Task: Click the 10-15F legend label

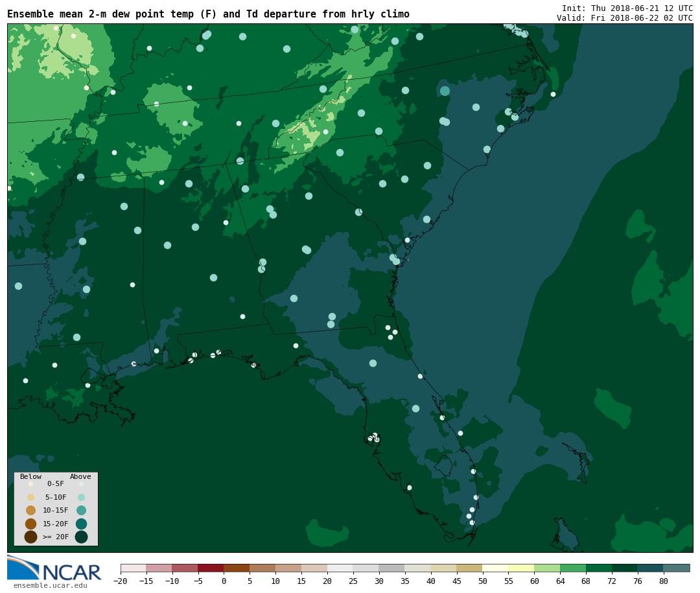Action: click(56, 511)
